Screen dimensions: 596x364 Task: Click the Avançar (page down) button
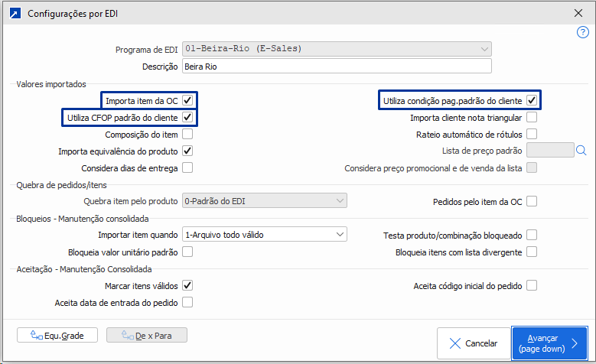tap(549, 343)
